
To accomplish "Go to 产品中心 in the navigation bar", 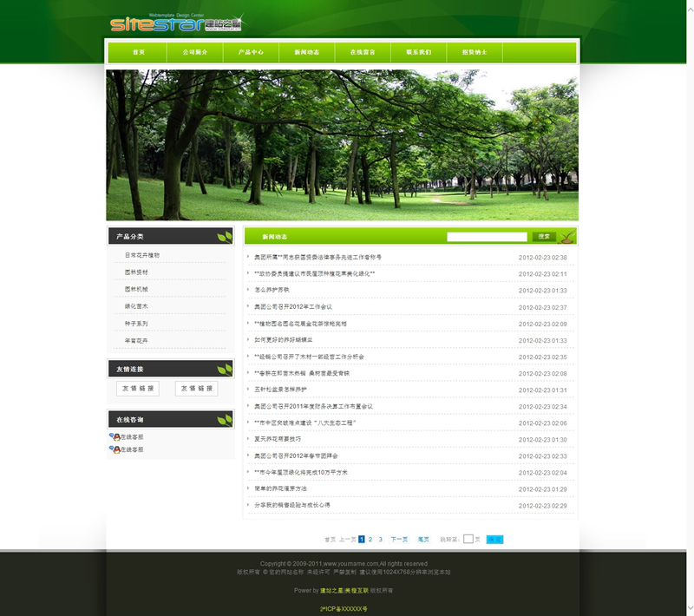I will tap(251, 53).
